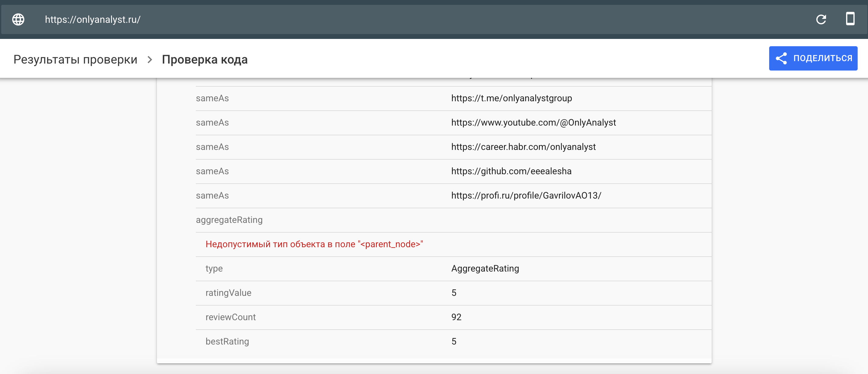Click sameAs label for profi.ru link
Image resolution: width=868 pixels, height=374 pixels.
(x=212, y=196)
